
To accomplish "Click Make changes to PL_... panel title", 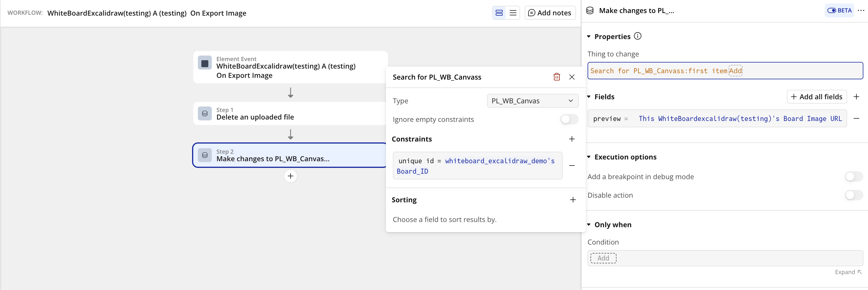I will (x=637, y=10).
